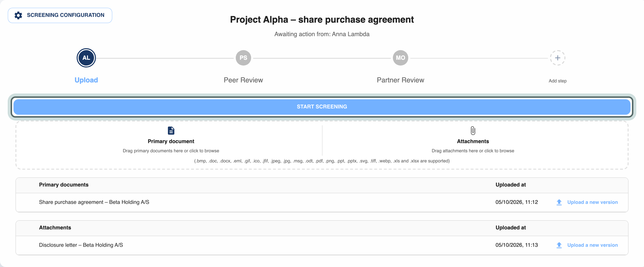Click the Attachments paperclip icon

coord(473,131)
